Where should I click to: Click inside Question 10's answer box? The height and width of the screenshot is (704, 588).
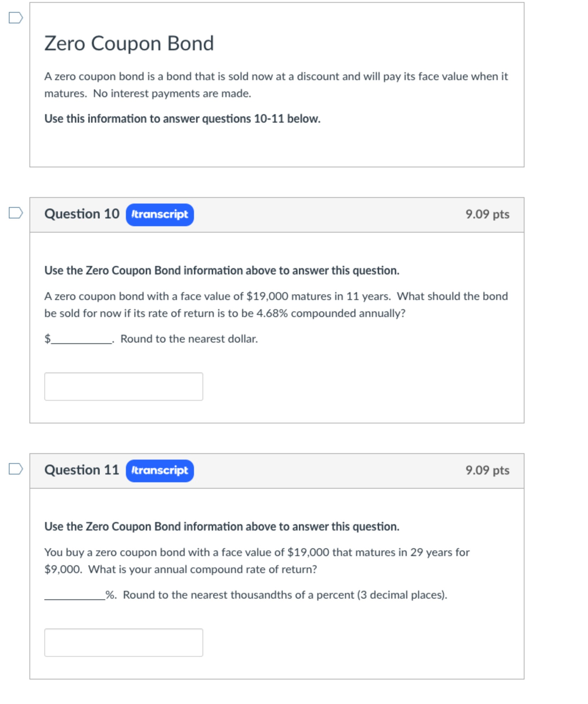click(123, 386)
